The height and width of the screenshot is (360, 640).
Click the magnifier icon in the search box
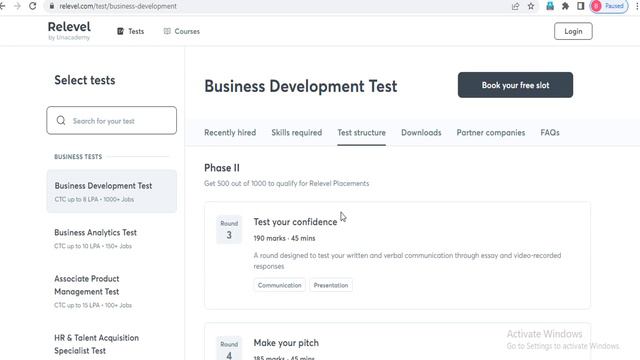coord(61,120)
